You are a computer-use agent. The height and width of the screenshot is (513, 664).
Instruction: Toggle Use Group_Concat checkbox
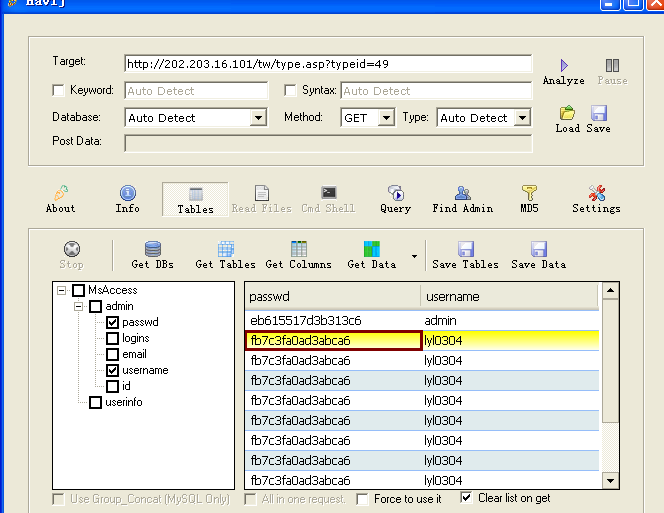pos(58,499)
